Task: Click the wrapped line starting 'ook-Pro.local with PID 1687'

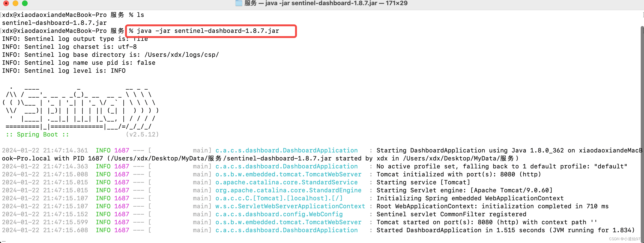Action: coord(260,159)
